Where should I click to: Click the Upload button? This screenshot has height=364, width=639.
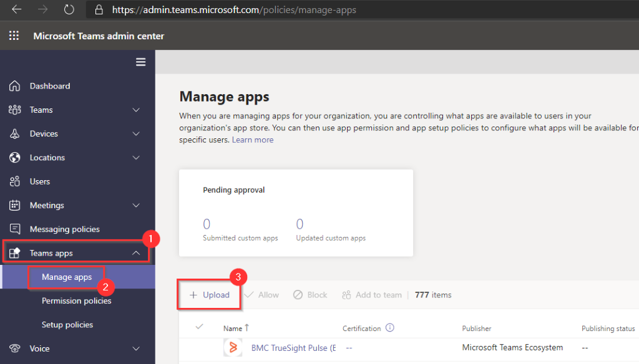(210, 295)
